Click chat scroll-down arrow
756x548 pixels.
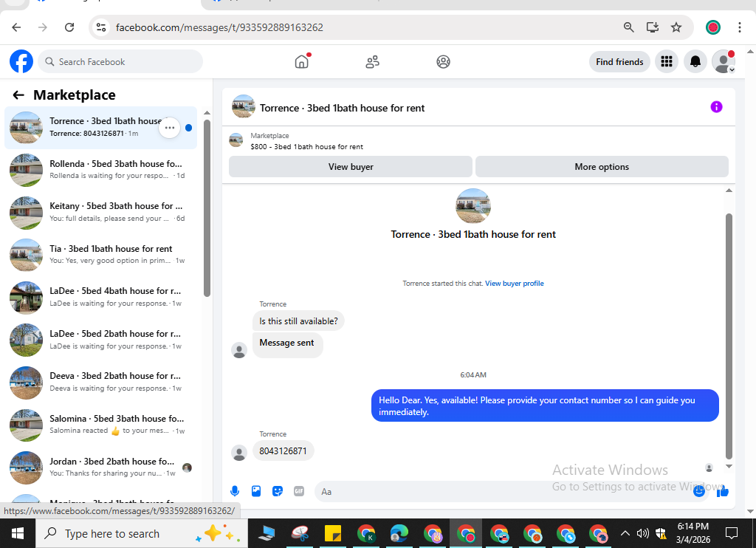(x=729, y=467)
